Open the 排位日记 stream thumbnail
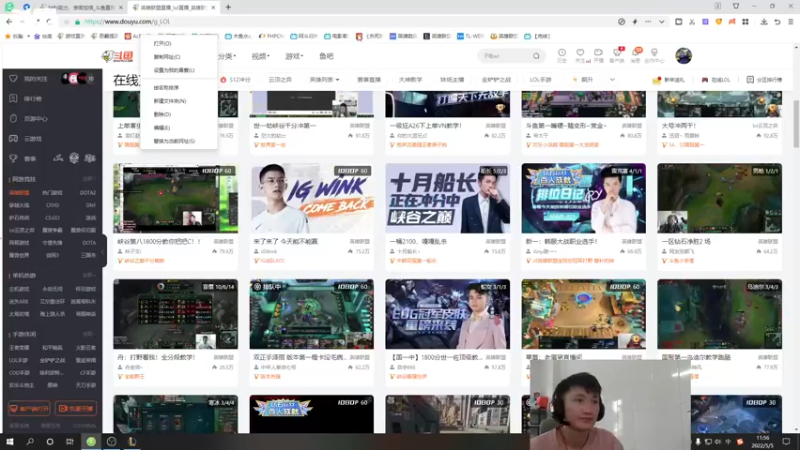The height and width of the screenshot is (450, 800). pos(583,198)
